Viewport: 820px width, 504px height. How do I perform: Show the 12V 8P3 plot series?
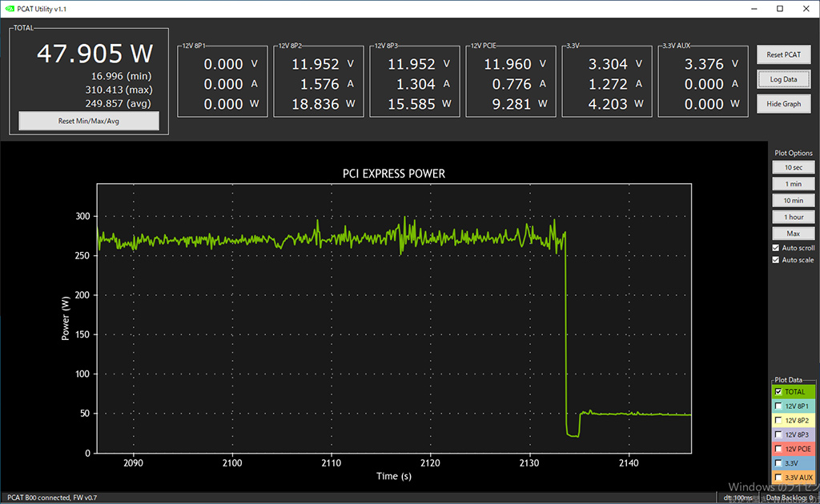[778, 434]
